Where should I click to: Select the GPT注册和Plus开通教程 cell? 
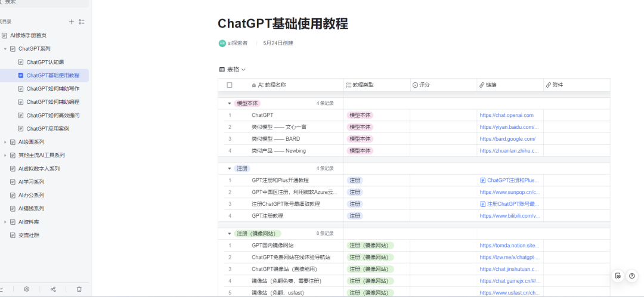280,180
